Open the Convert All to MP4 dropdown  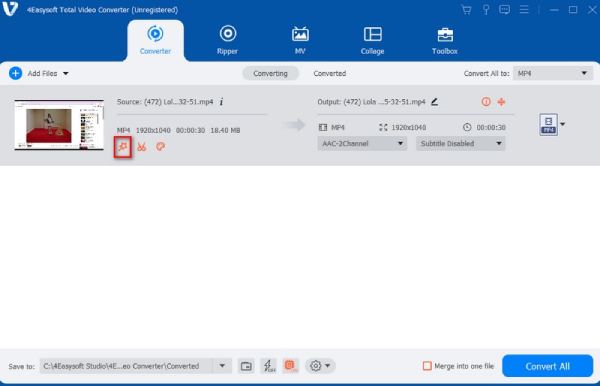coord(553,73)
